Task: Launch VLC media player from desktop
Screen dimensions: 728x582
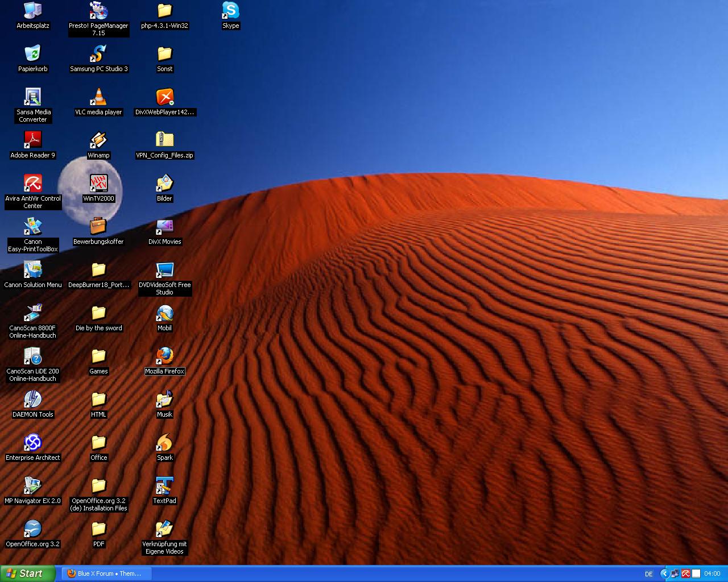Action: tap(98, 97)
